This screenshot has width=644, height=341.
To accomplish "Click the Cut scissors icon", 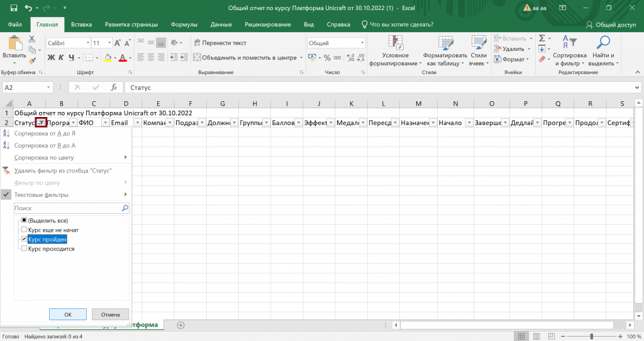I will tap(32, 39).
